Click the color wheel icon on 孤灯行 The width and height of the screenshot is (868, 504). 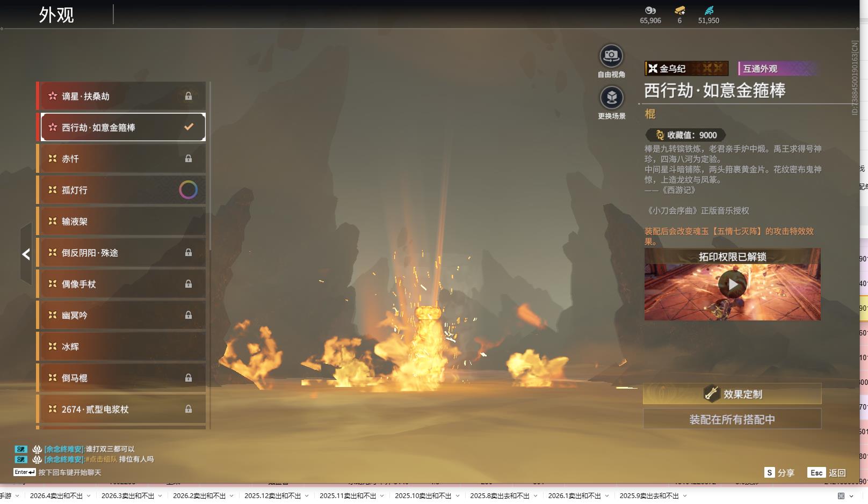[x=188, y=189]
